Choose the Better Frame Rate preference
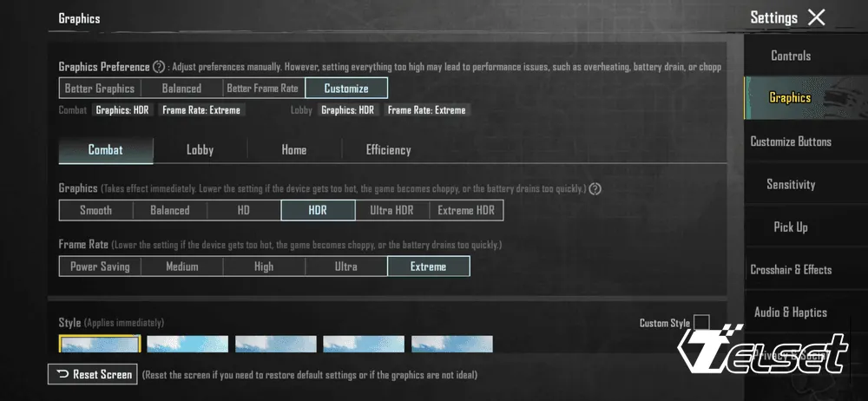The image size is (868, 401). [x=262, y=89]
